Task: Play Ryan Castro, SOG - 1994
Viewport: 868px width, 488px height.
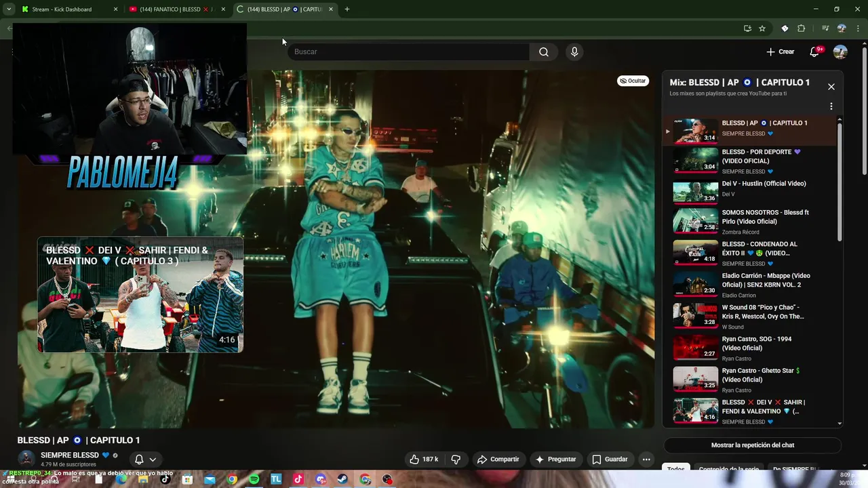Action: pos(749,348)
